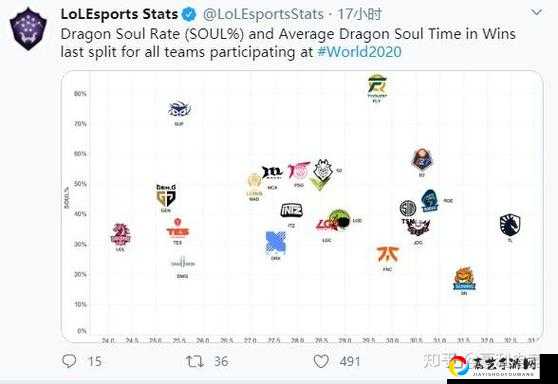Click the blue verified badge
The height and width of the screenshot is (384, 558).
click(189, 15)
